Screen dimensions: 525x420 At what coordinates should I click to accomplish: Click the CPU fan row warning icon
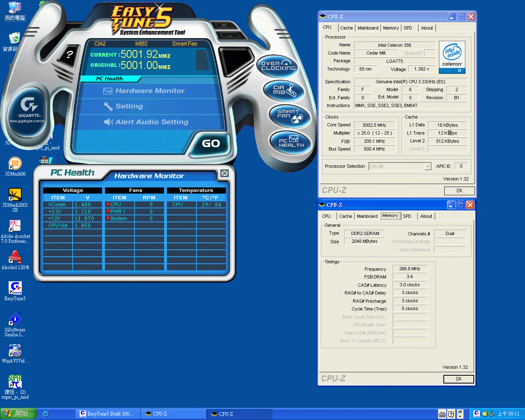(x=108, y=204)
